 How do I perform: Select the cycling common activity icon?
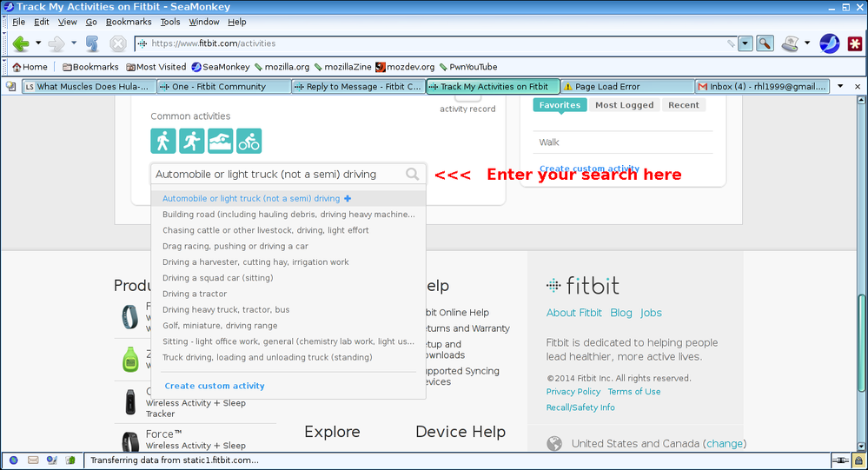pos(249,141)
